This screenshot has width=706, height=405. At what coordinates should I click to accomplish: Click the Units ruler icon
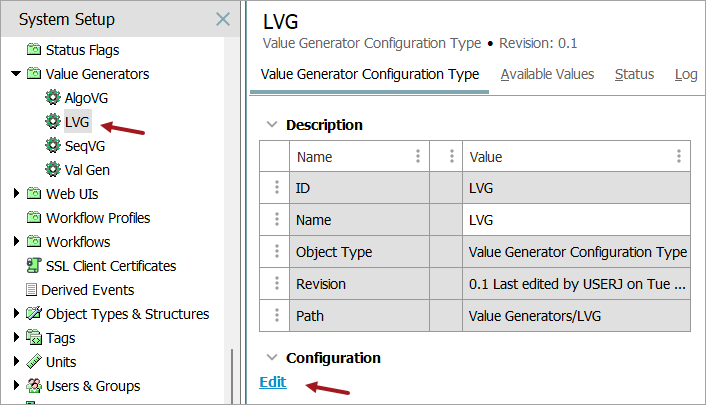(x=34, y=361)
